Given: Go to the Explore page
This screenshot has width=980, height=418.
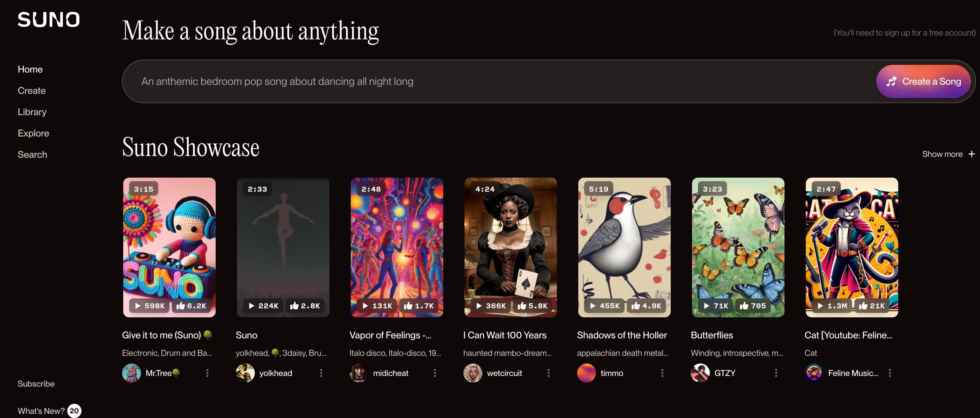Looking at the screenshot, I should point(33,134).
